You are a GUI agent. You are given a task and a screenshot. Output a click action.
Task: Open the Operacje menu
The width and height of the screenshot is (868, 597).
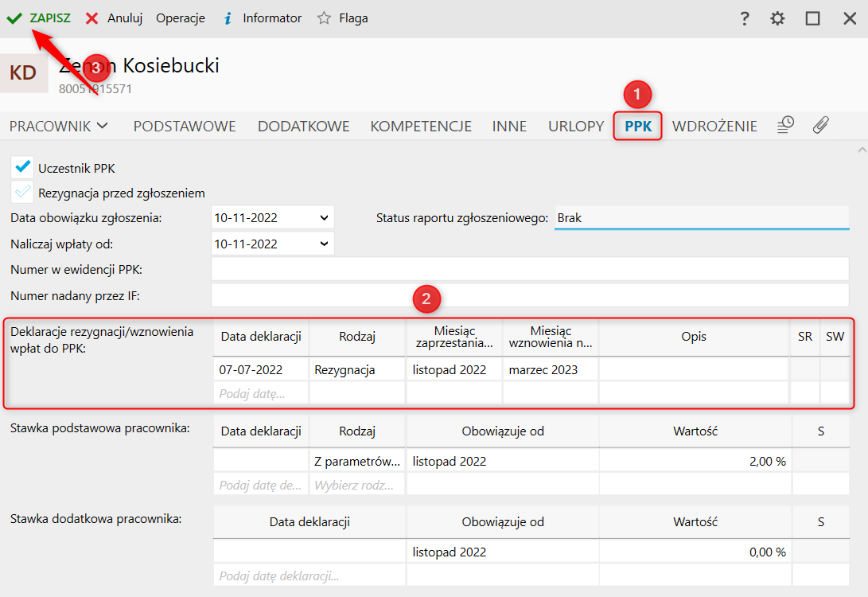[x=180, y=18]
